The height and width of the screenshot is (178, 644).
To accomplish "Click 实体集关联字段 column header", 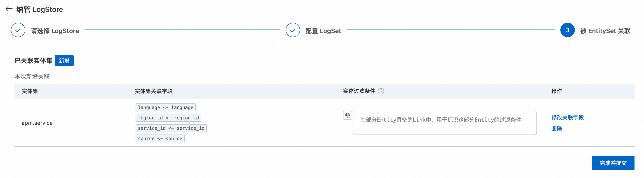I will click(x=153, y=91).
